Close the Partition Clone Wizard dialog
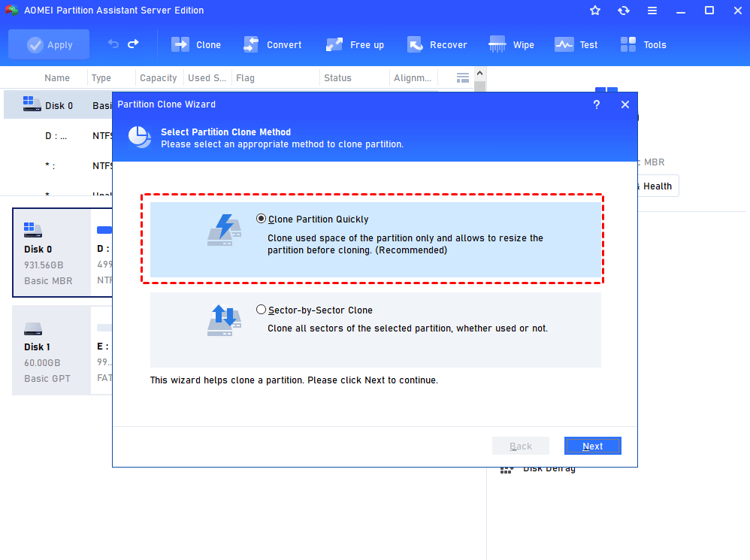 pos(625,104)
